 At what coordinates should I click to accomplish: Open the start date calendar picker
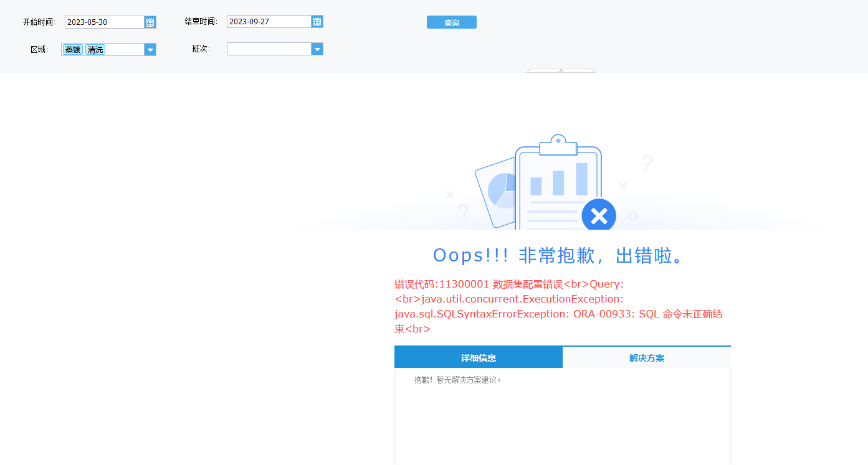coord(150,22)
